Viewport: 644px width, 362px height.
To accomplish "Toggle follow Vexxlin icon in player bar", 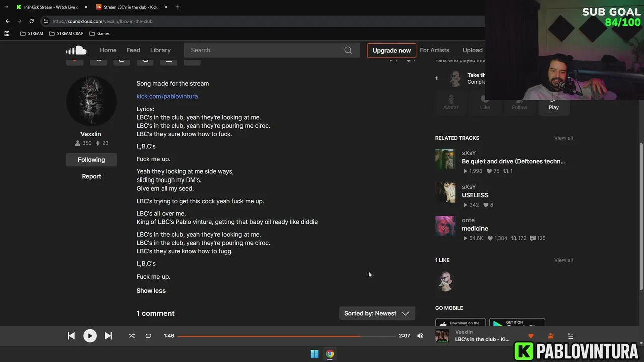I will click(x=550, y=336).
